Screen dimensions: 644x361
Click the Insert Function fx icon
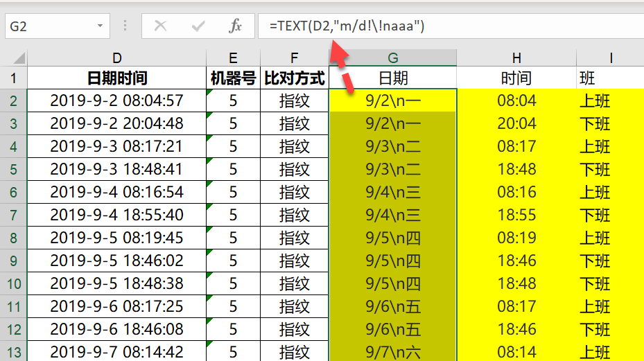(235, 26)
